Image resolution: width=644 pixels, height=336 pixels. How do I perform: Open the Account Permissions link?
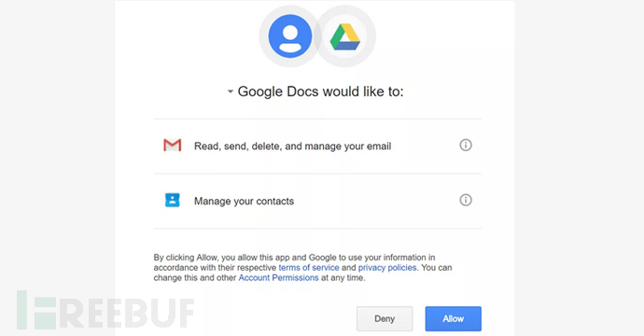(278, 278)
